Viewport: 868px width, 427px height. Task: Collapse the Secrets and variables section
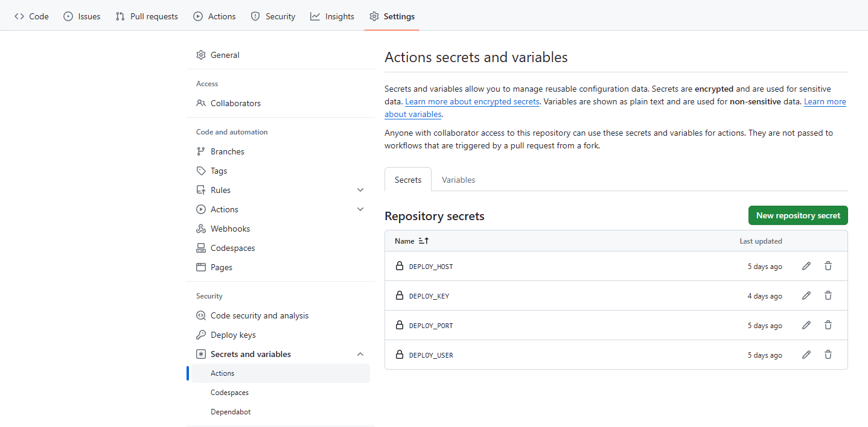click(360, 354)
